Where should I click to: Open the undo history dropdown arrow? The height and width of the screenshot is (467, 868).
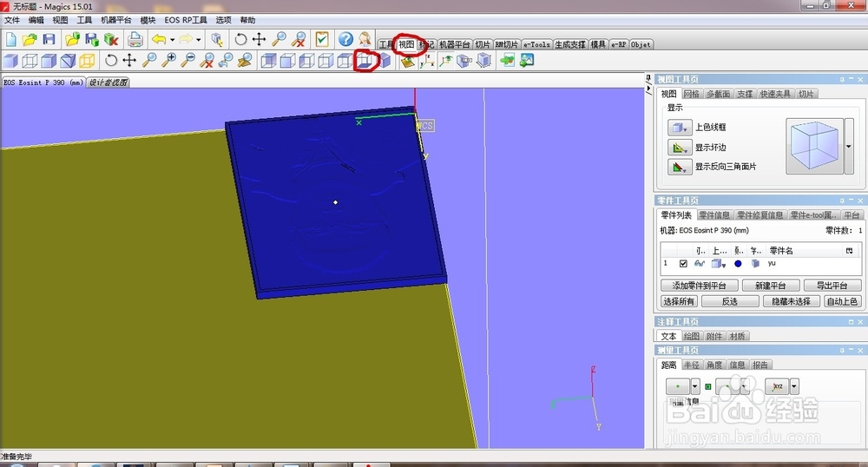click(172, 40)
